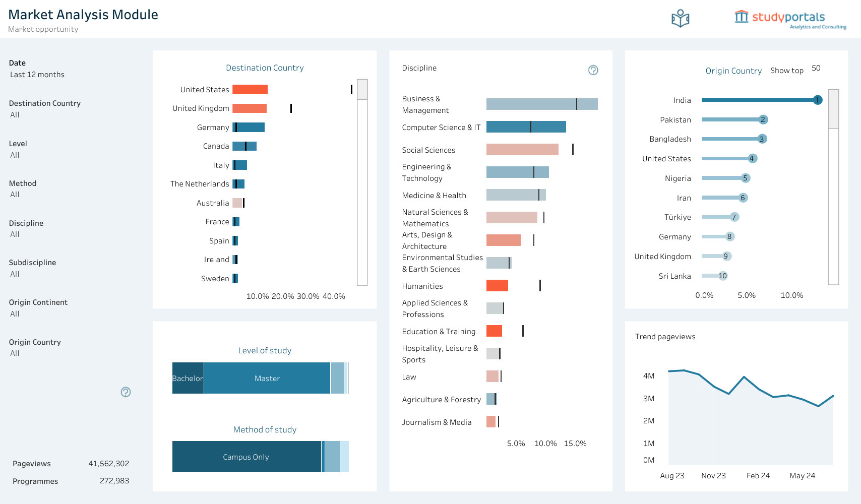The width and height of the screenshot is (861, 504).
Task: Open the help icon below filters sidebar
Action: [126, 392]
